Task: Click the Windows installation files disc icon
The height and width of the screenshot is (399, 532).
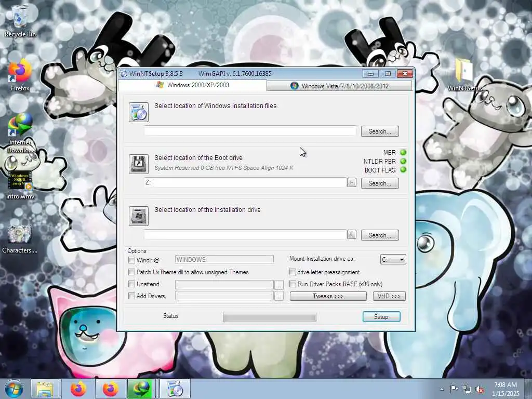Action: tap(138, 112)
